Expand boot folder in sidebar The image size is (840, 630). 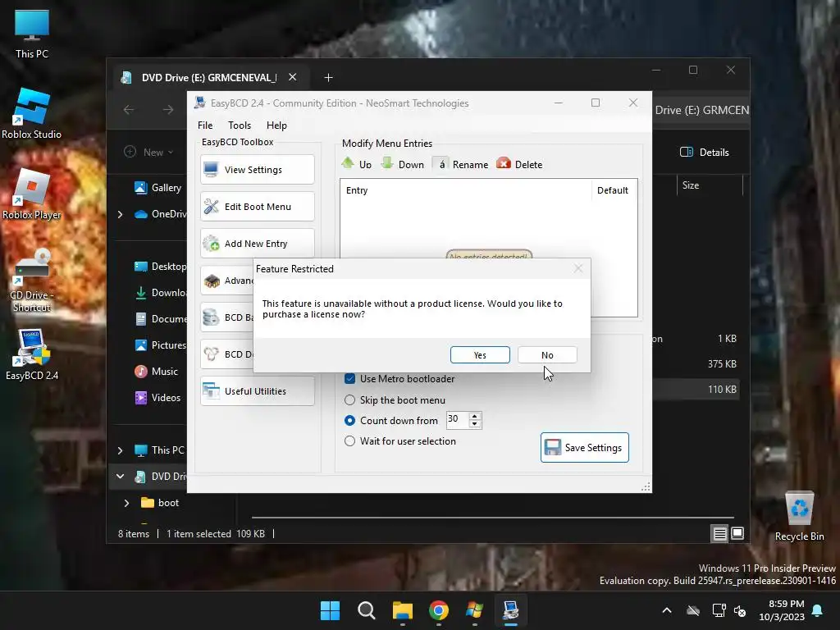point(126,503)
